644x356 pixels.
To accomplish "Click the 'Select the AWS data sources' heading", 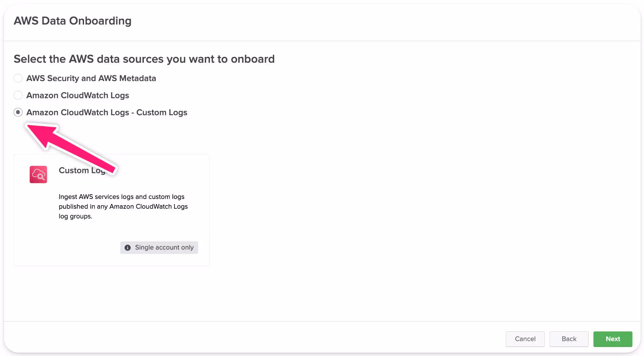I will (x=144, y=59).
